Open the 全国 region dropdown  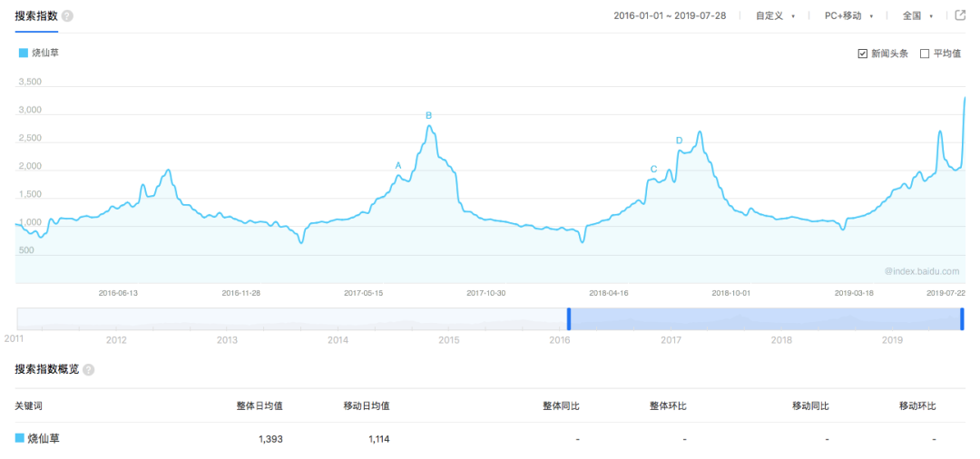917,16
